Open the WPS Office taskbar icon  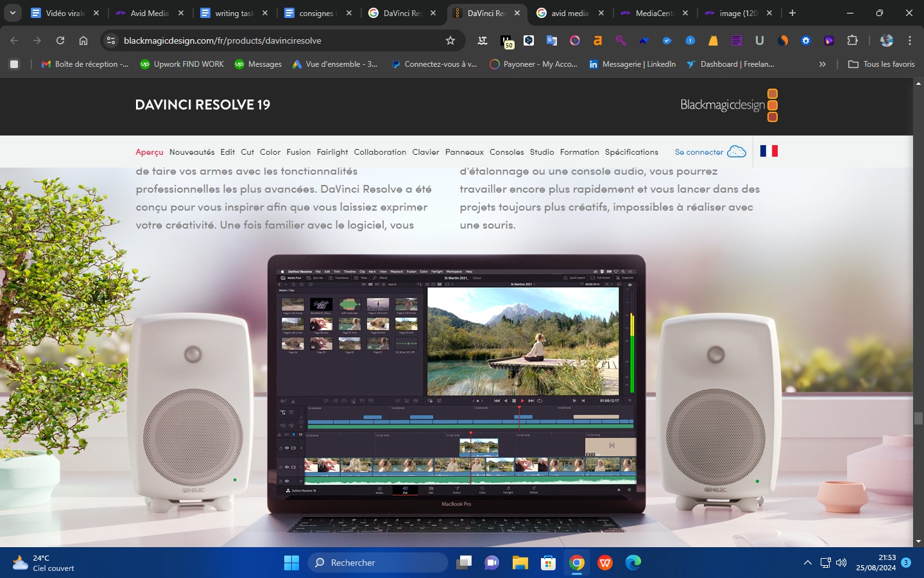click(604, 563)
